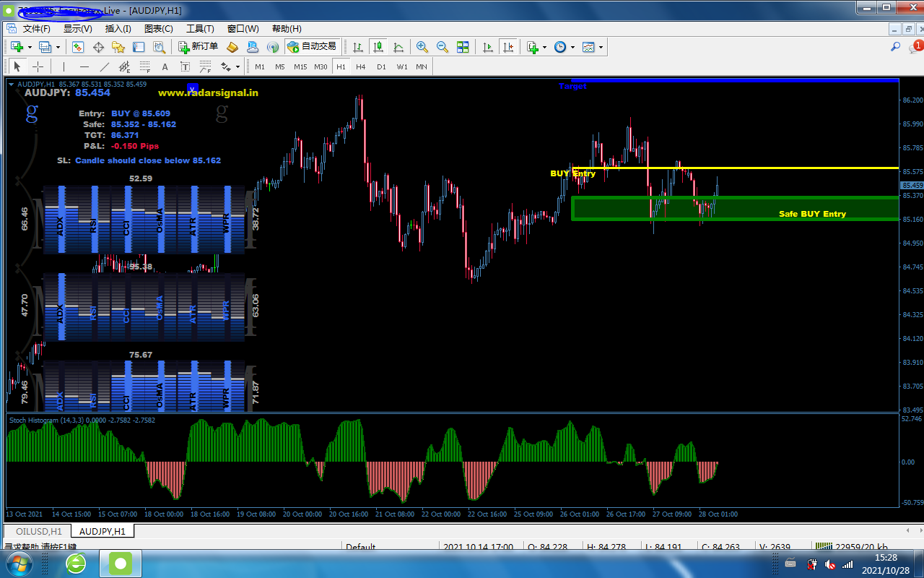Switch to bar chart mode

358,47
